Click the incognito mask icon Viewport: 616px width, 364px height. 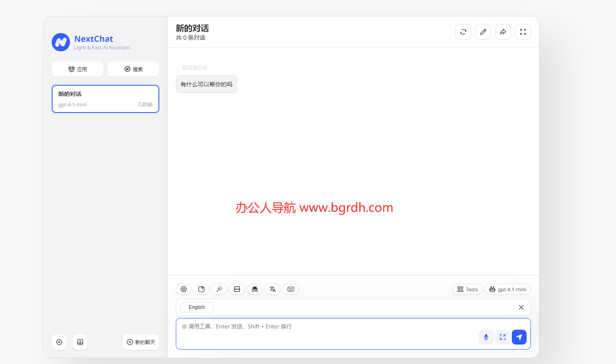point(255,289)
